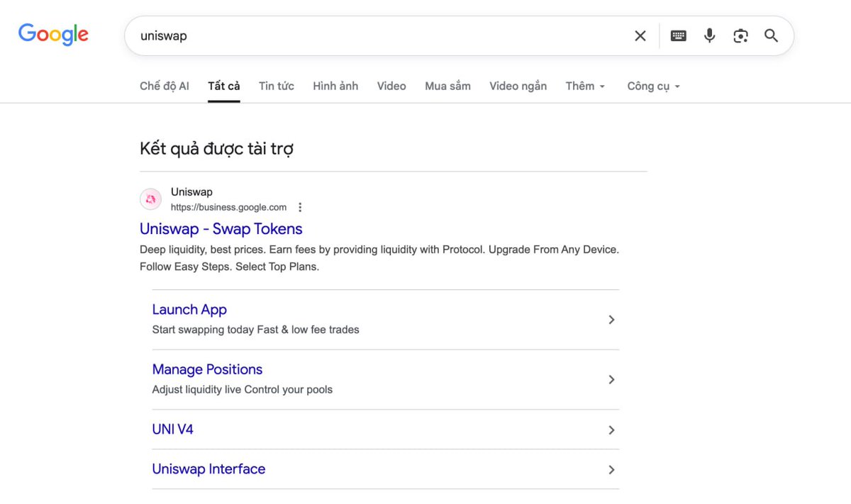Open the Uniswap Interface sitelink

208,469
